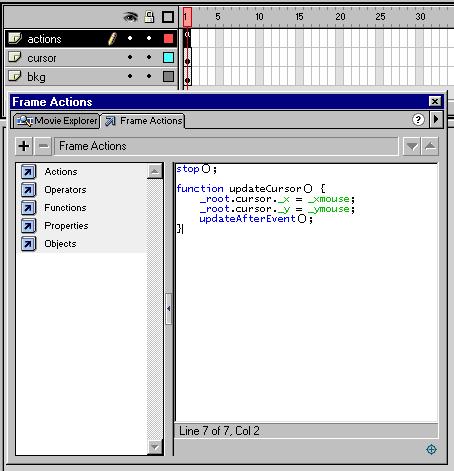
Task: Click the Frame Actions tab arrow icon
Action: pos(110,121)
